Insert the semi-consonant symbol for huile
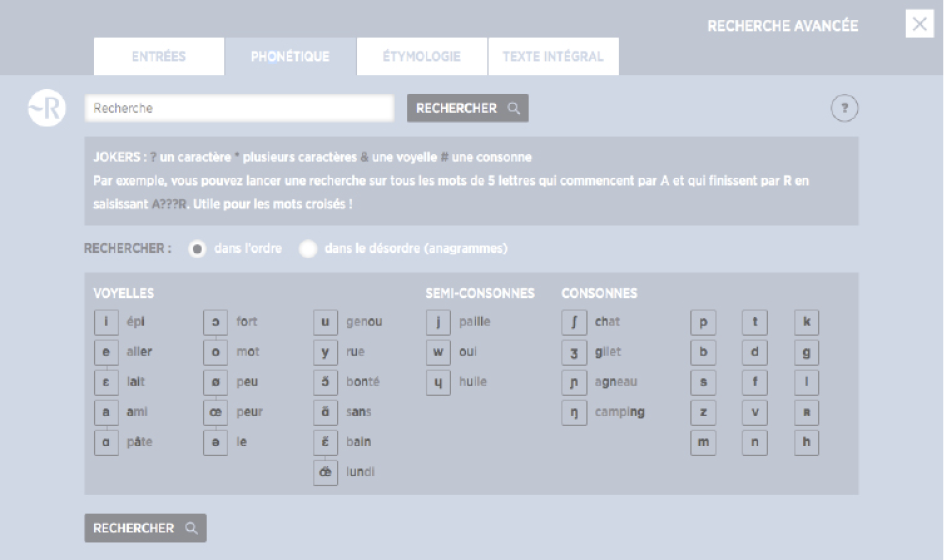Viewport: 944px width, 560px height. [438, 382]
